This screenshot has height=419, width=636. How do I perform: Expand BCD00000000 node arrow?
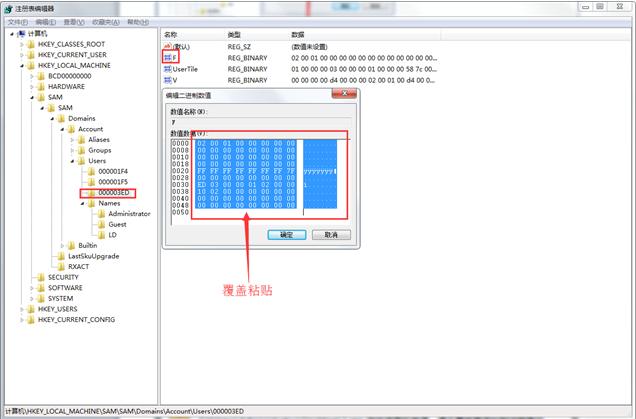pos(32,76)
